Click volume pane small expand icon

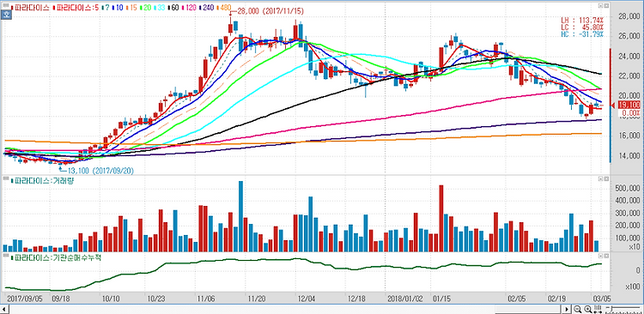600,179
